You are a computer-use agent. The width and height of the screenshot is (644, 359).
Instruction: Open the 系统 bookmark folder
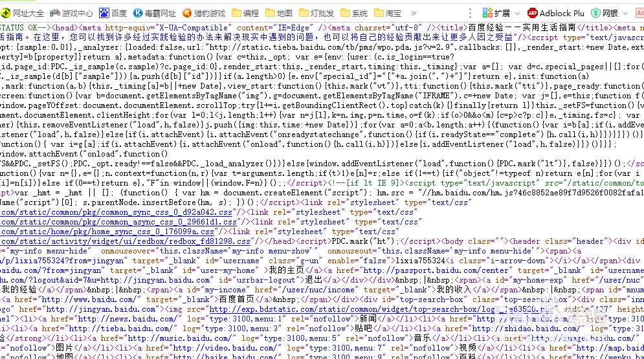pos(354,13)
